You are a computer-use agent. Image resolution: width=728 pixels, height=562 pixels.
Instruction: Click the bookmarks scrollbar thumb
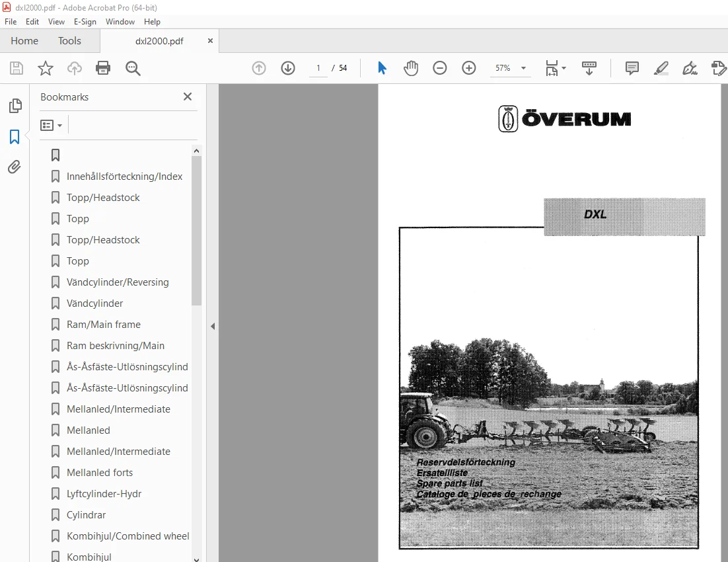(196, 231)
